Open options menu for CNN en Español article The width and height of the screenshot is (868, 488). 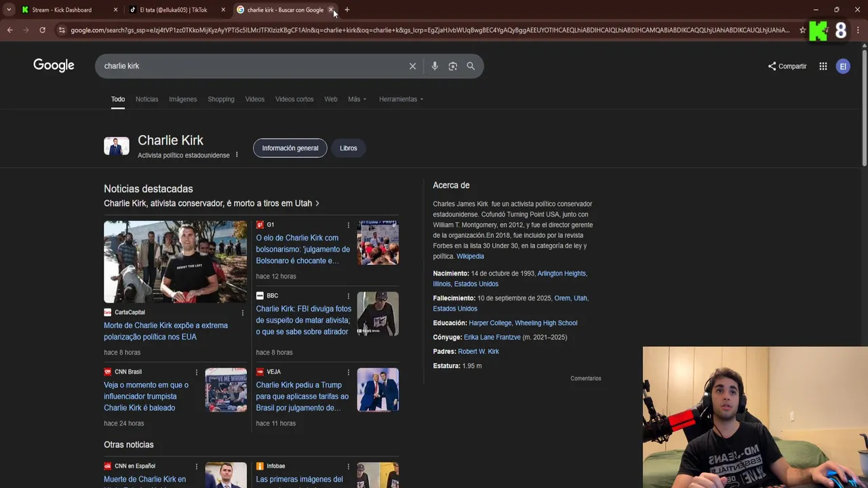tap(197, 466)
